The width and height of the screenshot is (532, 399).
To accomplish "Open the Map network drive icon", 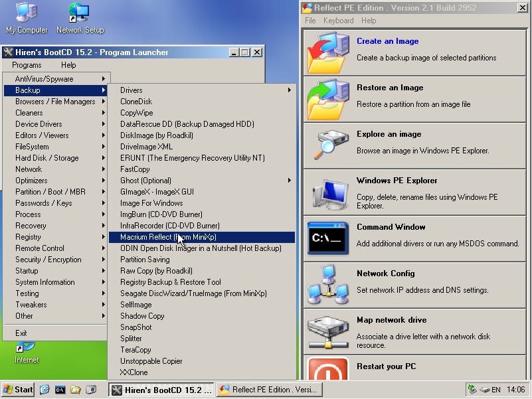I will (x=328, y=333).
